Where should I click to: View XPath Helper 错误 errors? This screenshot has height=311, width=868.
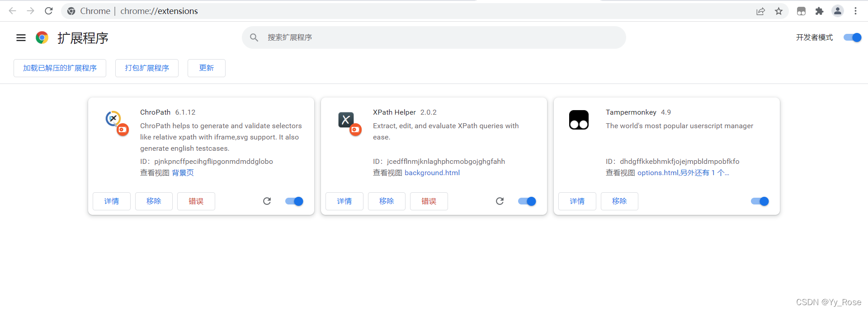click(429, 201)
